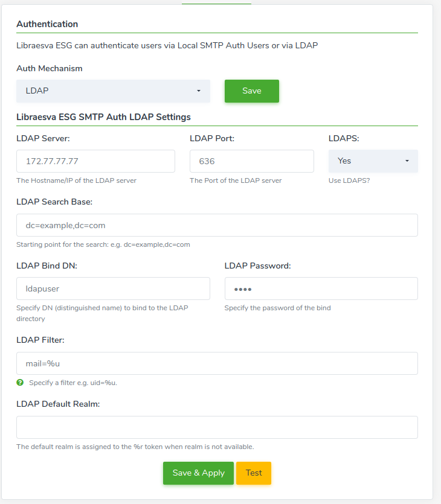Click the LDAP Bind DN field
441x504 pixels.
coord(113,289)
